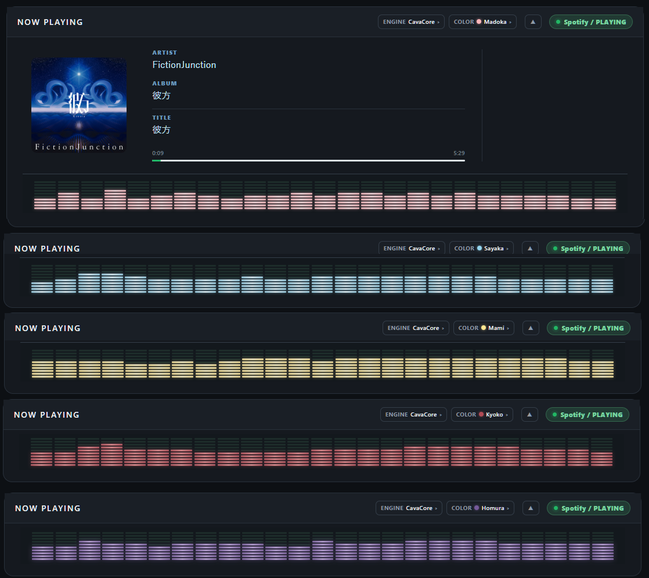
Task: Open COLOR Madoka dropdown
Action: coord(482,22)
